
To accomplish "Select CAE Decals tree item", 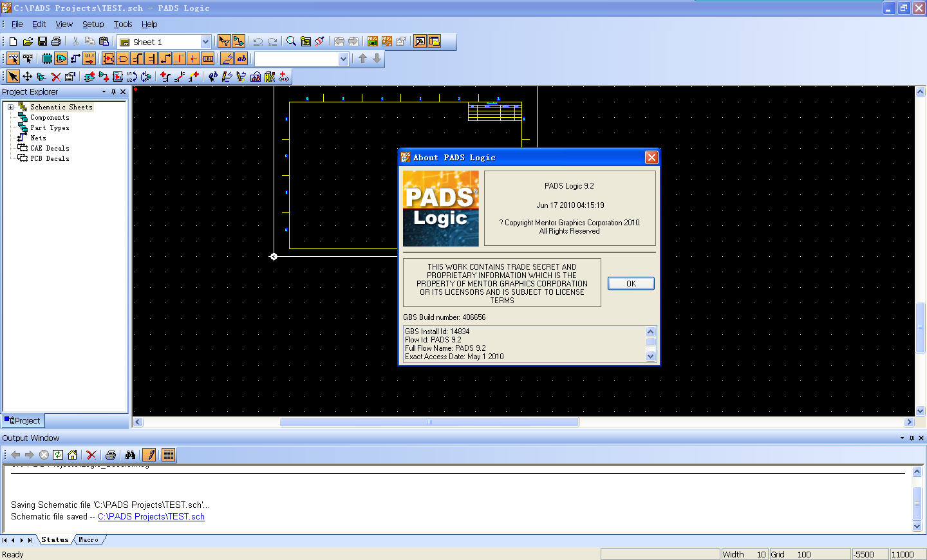I will [50, 148].
